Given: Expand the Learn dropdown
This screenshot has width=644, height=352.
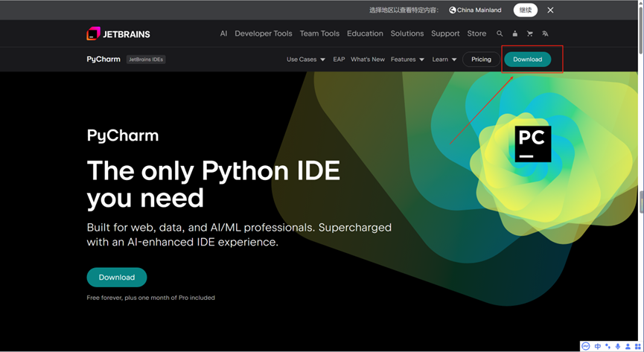Looking at the screenshot, I should point(444,59).
